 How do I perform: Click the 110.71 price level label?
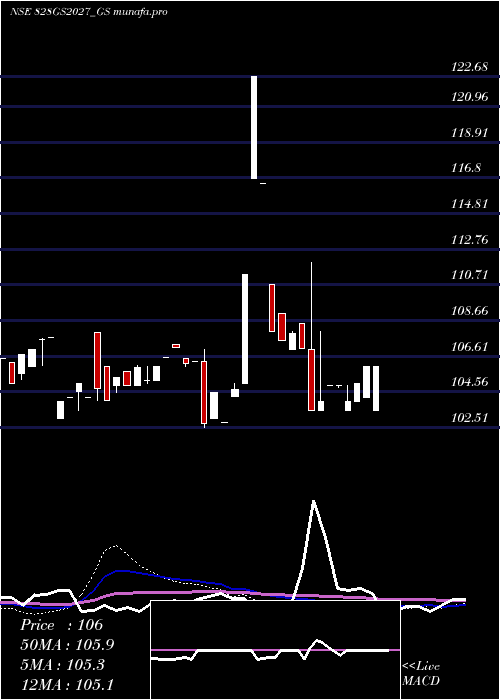[469, 275]
